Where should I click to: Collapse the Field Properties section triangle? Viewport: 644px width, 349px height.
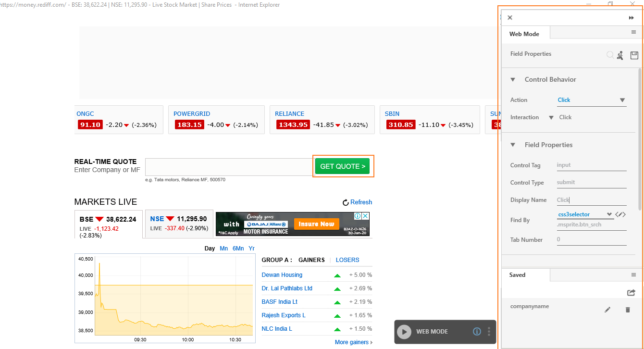[513, 145]
